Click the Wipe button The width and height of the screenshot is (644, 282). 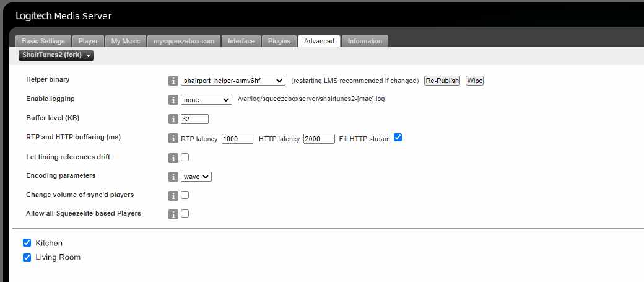pos(475,81)
